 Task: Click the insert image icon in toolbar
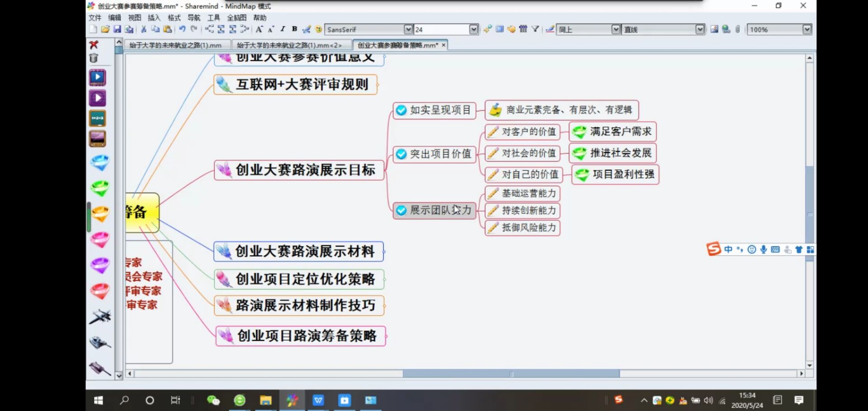pyautogui.click(x=714, y=29)
